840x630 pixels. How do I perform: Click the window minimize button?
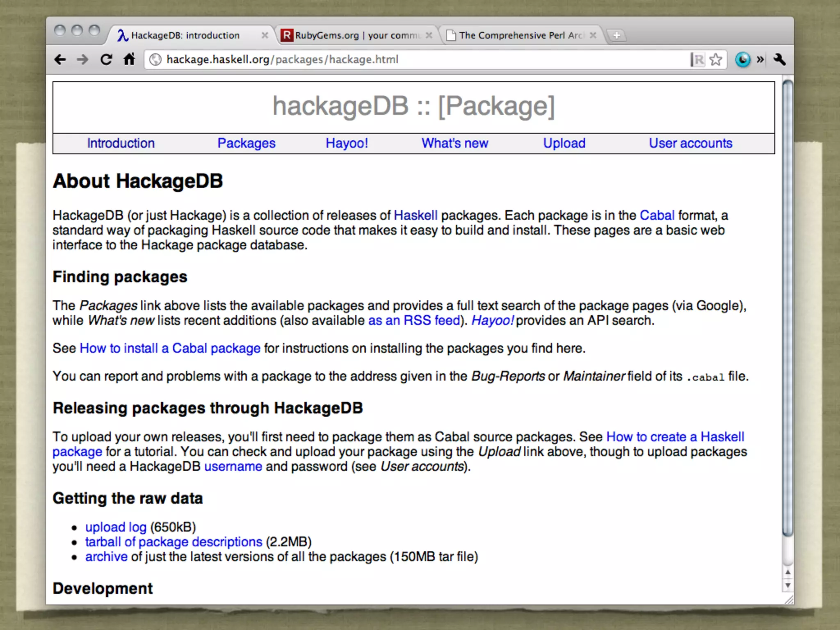point(77,31)
